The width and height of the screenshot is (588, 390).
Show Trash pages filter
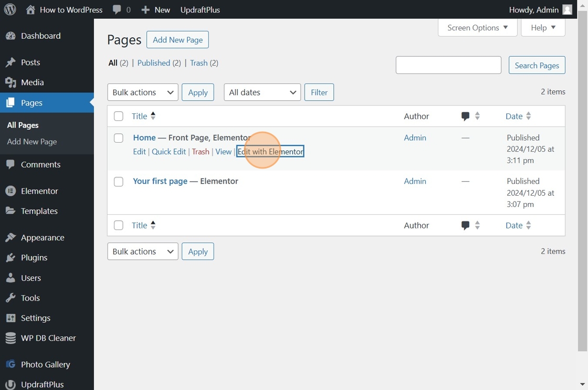pyautogui.click(x=199, y=63)
